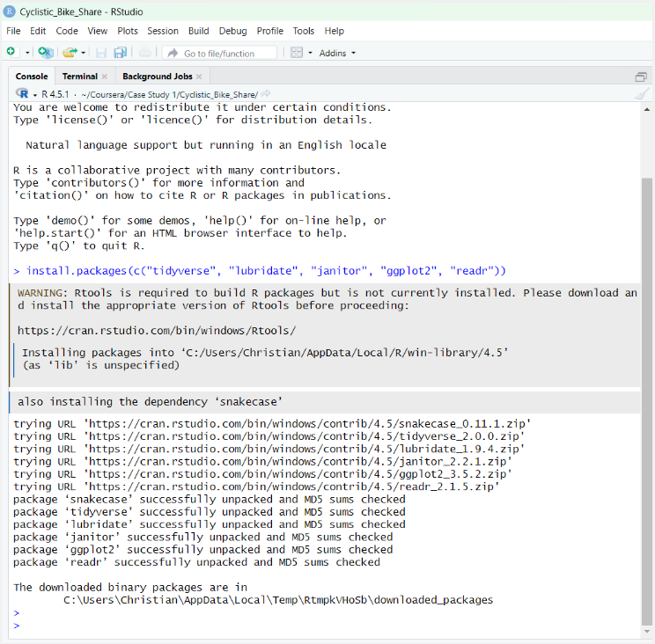Open the Debug menu
The image size is (655, 644).
pos(232,31)
